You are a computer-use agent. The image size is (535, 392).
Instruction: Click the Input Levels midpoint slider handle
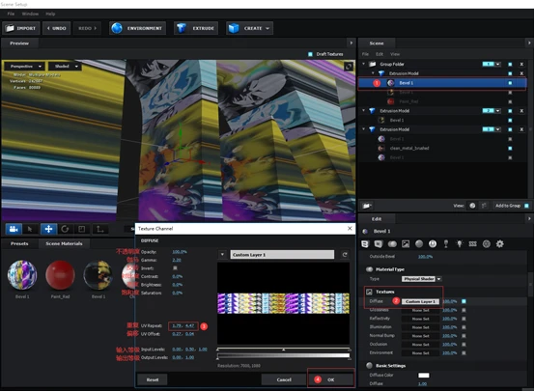coord(283,350)
